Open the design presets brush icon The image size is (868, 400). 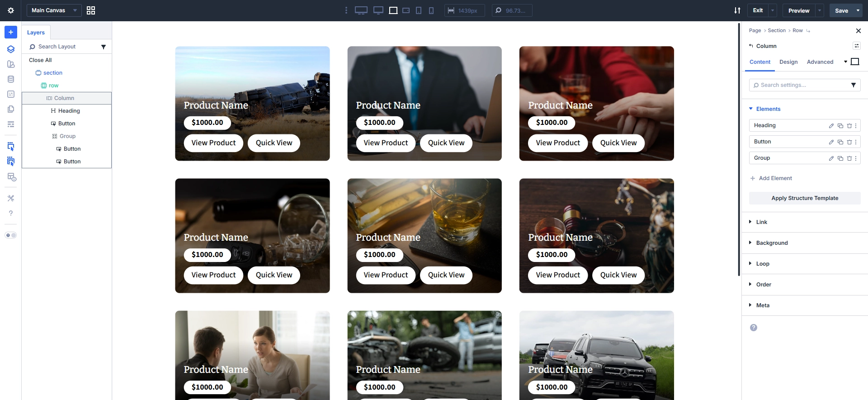point(11,64)
